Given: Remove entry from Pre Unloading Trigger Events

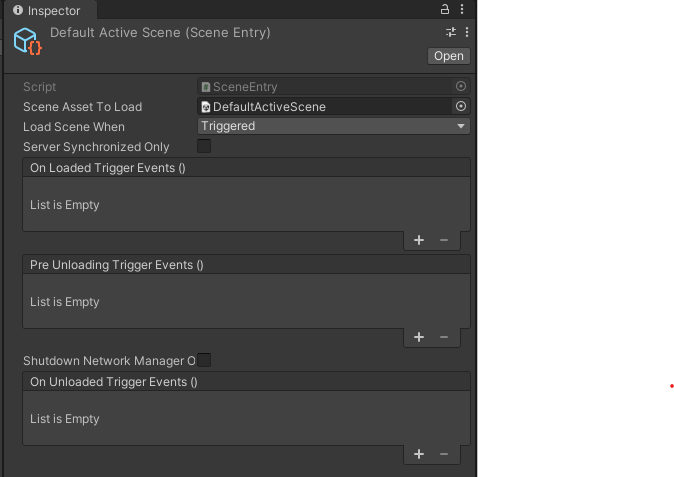Looking at the screenshot, I should (444, 337).
